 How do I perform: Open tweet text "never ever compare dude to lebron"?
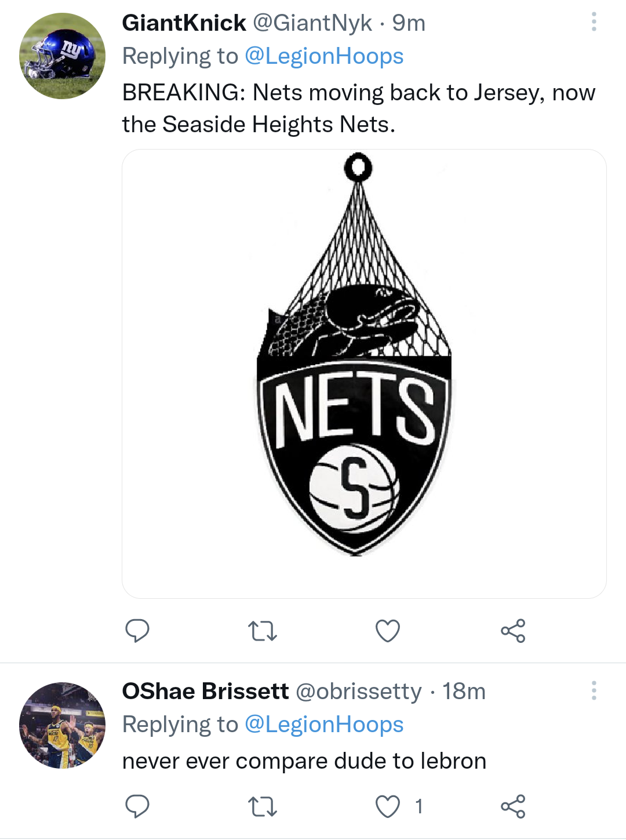pos(304,761)
